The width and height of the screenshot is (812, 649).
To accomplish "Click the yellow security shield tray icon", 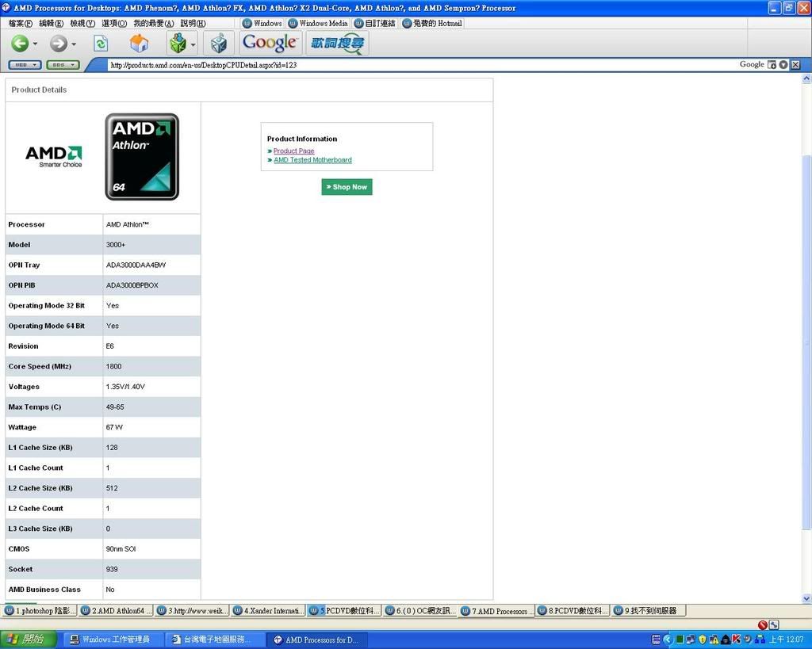I will click(x=703, y=639).
